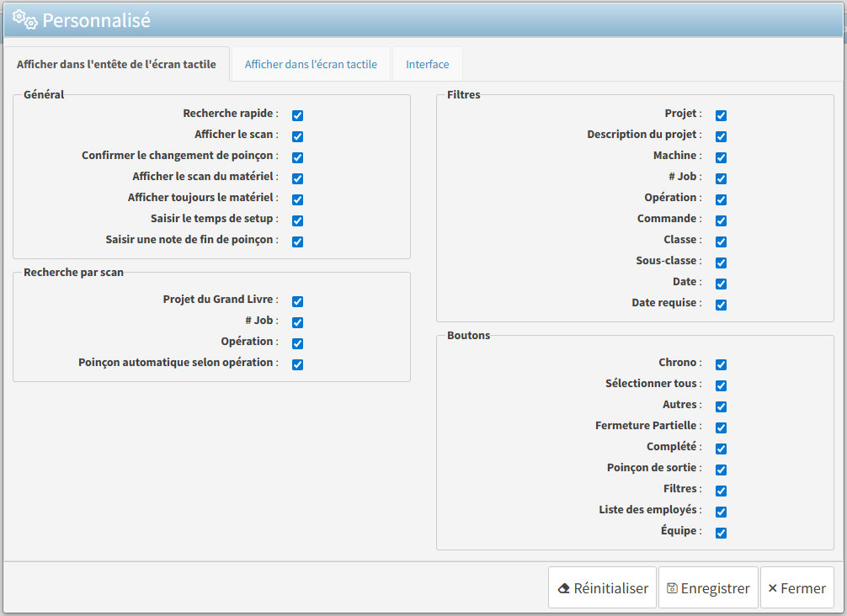Select "Afficher dans l'entête de l'écran tactile" tab
The image size is (847, 616).
coord(116,64)
